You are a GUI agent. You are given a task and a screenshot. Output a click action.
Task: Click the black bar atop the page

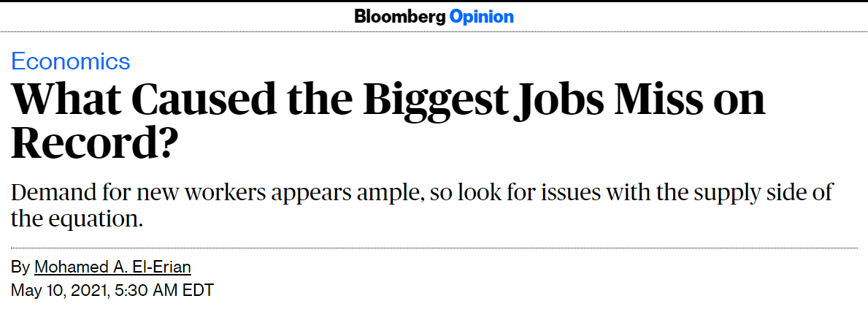434,1
